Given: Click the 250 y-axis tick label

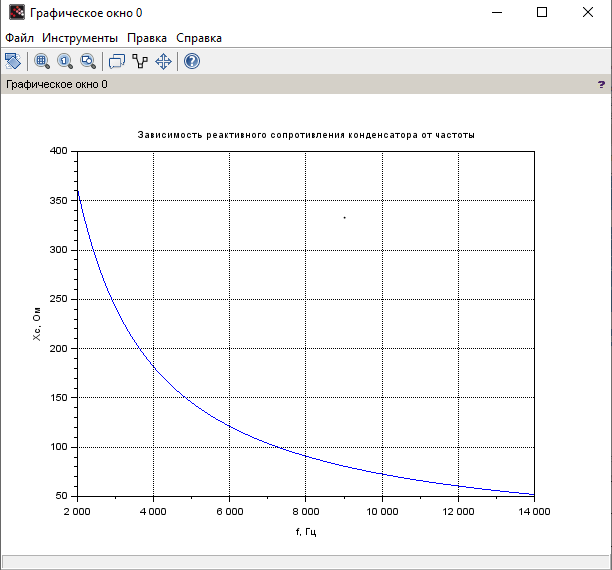Looking at the screenshot, I should tap(59, 299).
